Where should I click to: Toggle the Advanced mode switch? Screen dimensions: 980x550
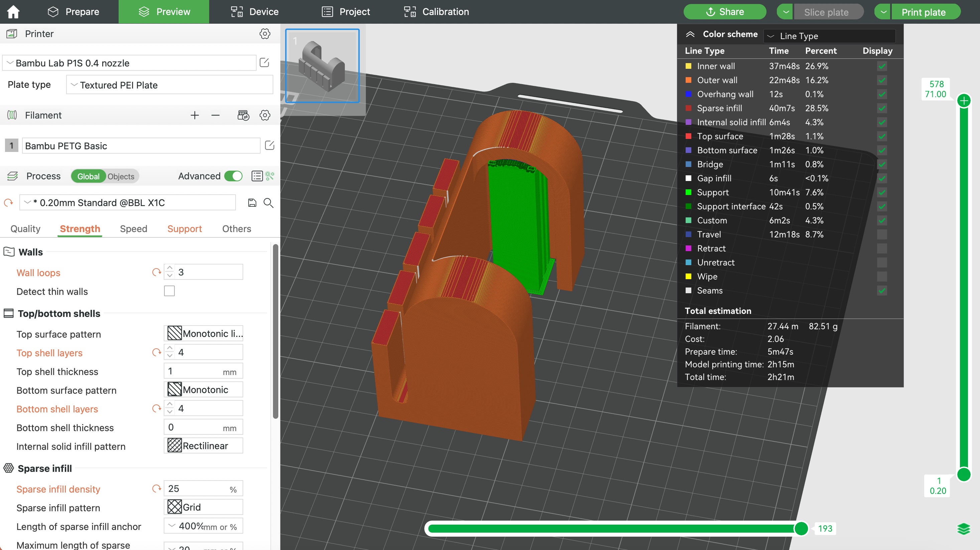pos(233,176)
